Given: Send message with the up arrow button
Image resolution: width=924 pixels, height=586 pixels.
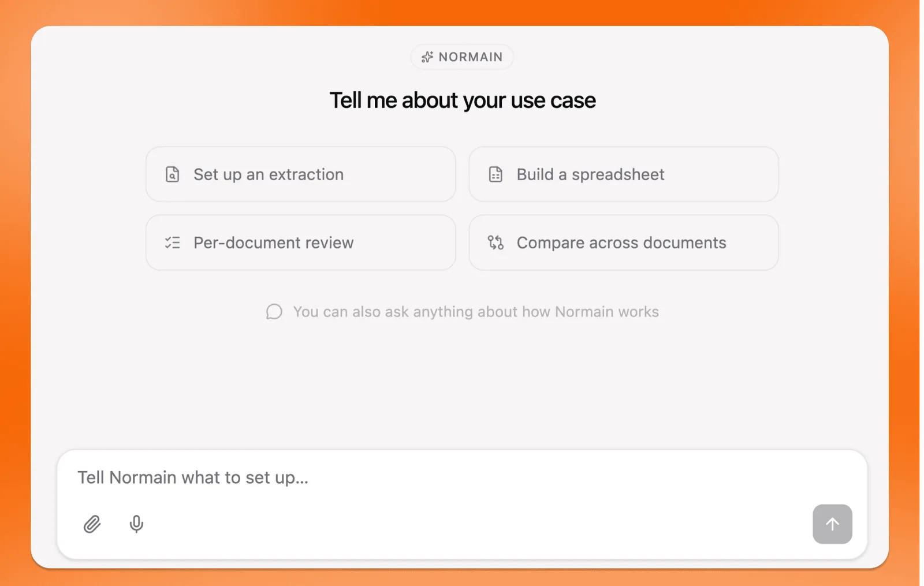Looking at the screenshot, I should coord(832,524).
